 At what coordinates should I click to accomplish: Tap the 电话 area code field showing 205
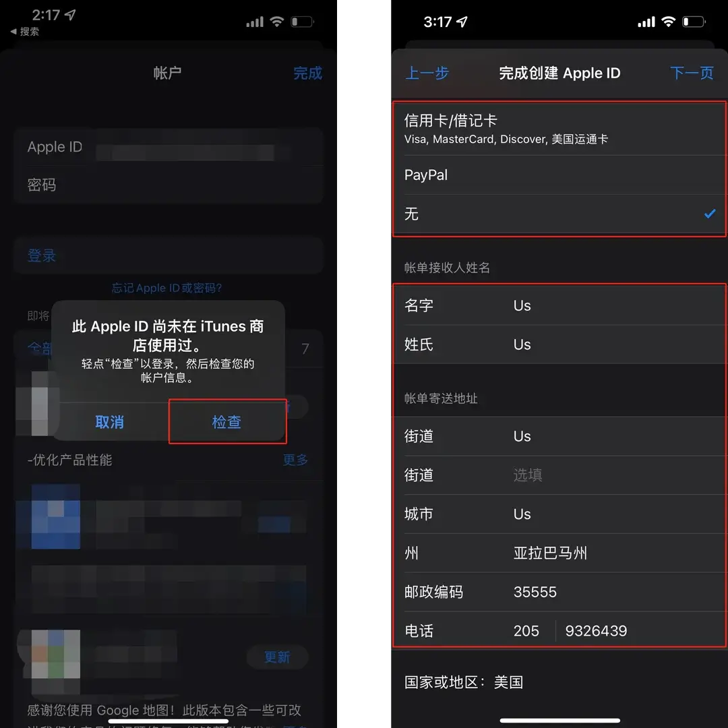tap(526, 631)
